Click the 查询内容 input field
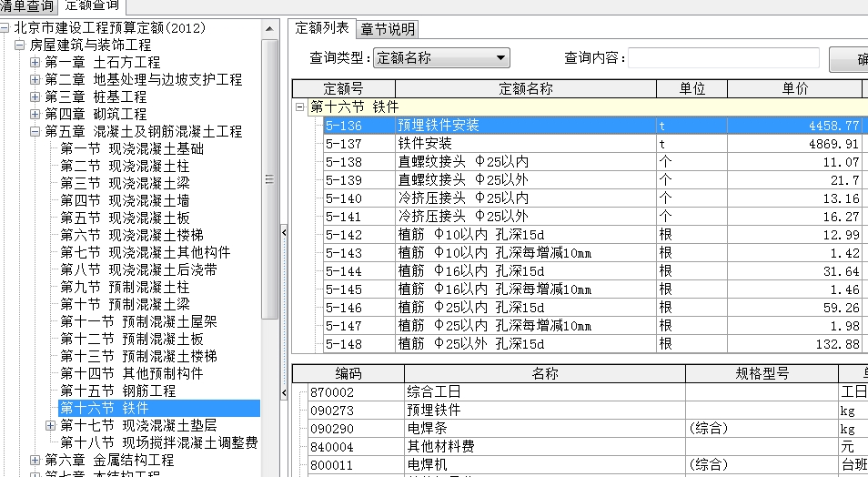This screenshot has height=477, width=868. coord(723,57)
